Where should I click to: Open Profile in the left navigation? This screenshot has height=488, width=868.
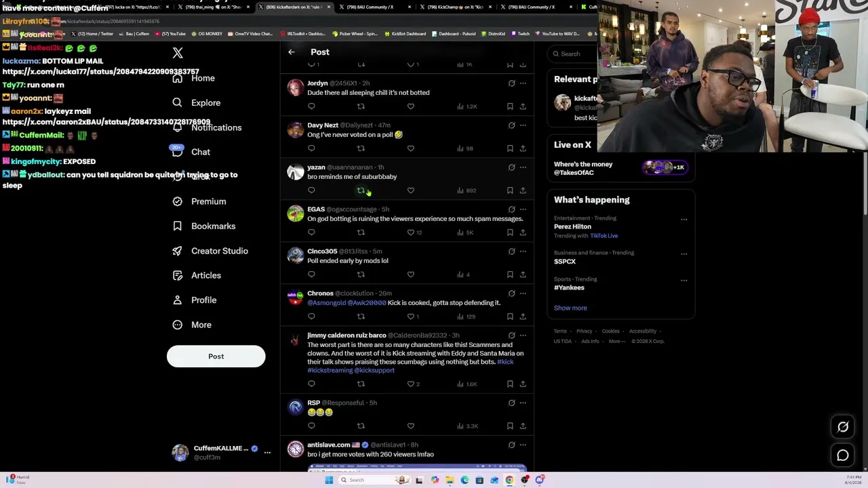pos(195,300)
